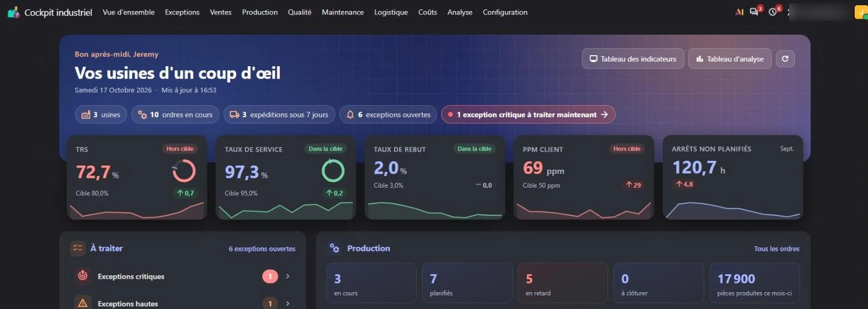The image size is (868, 309).
Task: Expand the Exceptions hautes row chevron
Action: (x=288, y=303)
